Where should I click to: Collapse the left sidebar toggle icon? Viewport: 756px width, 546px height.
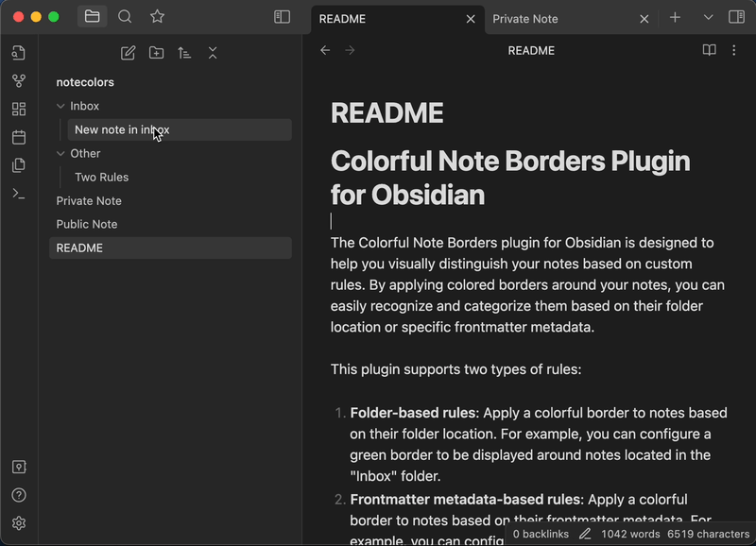point(282,17)
